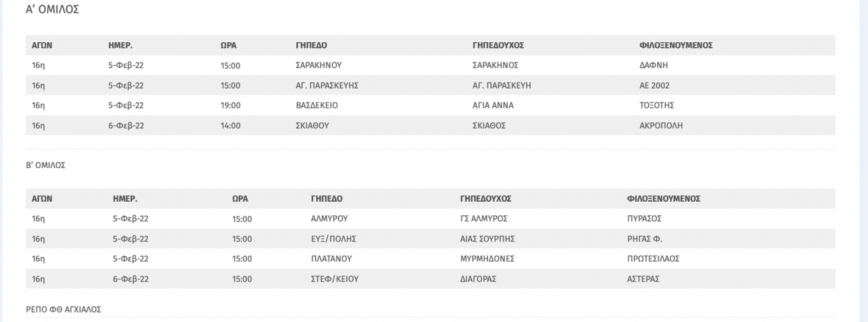Select the ΣΚΙΑΘΟΣ home team cell
The image size is (868, 322).
tap(489, 125)
